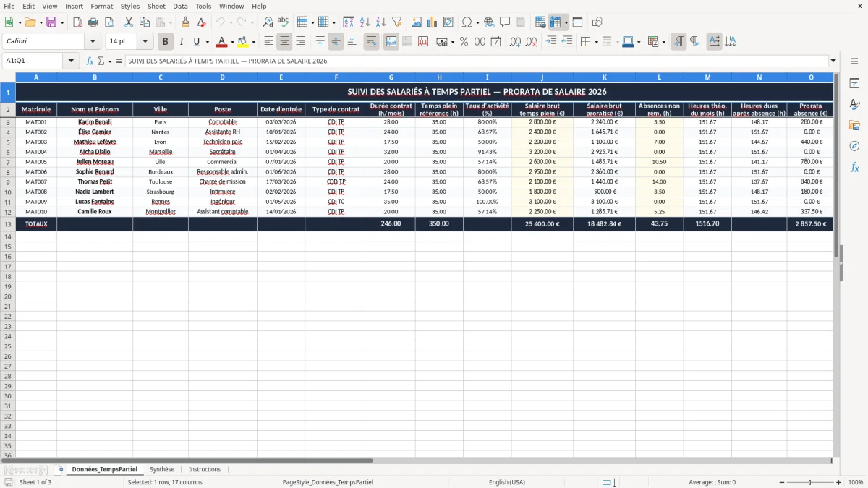
Task: Copy the selected cells
Action: [144, 22]
